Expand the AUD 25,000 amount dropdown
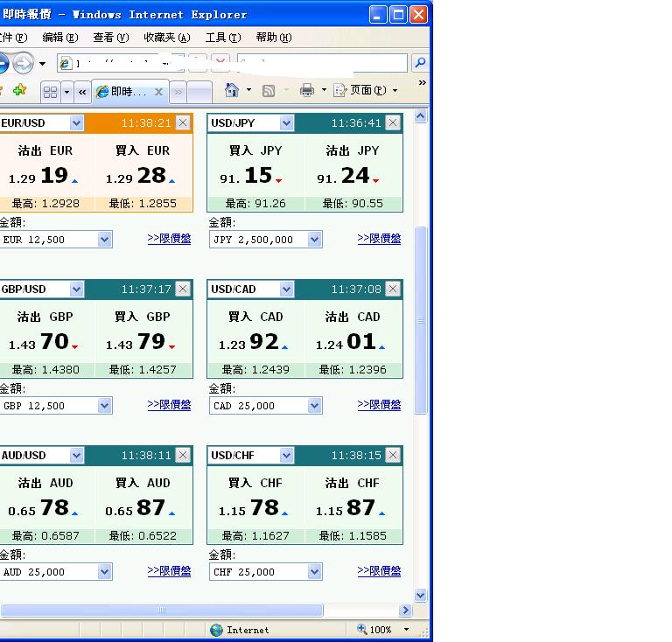The image size is (672, 642). (x=105, y=572)
